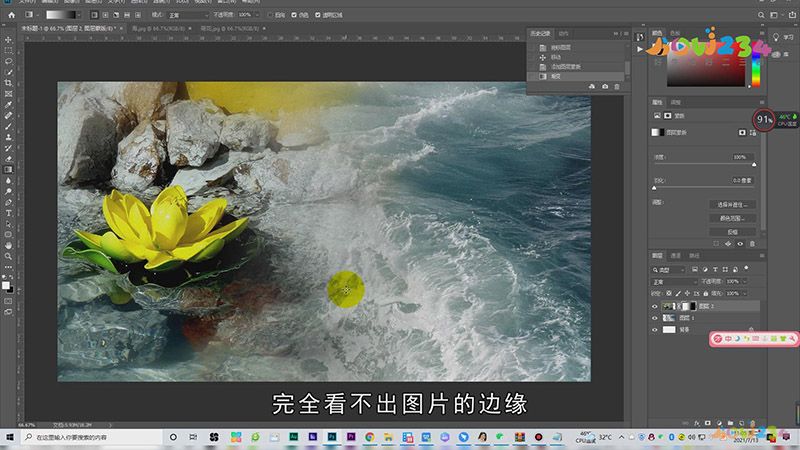Open the layer opacity dropdown in the Layers panel

744,282
